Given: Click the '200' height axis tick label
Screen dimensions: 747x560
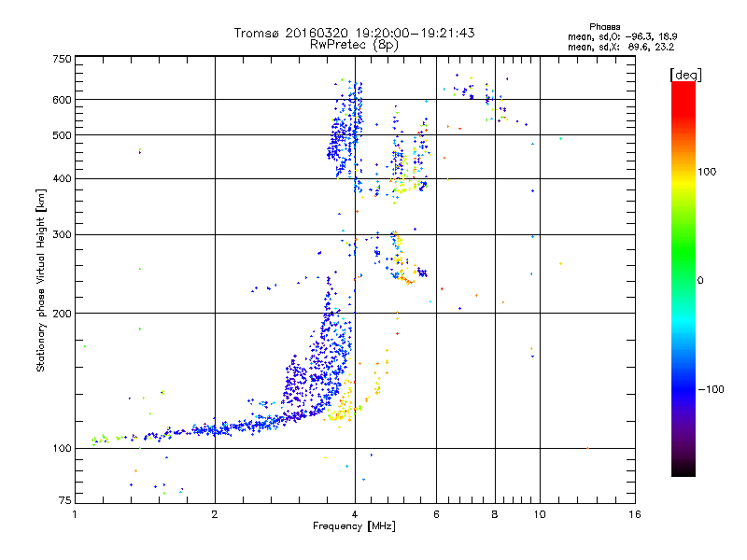Looking at the screenshot, I should [x=62, y=314].
